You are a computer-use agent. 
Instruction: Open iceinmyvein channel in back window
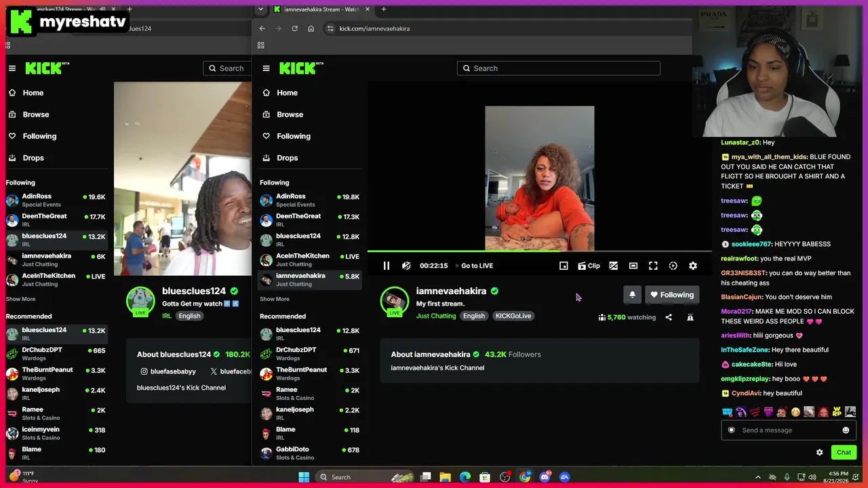pyautogui.click(x=56, y=433)
